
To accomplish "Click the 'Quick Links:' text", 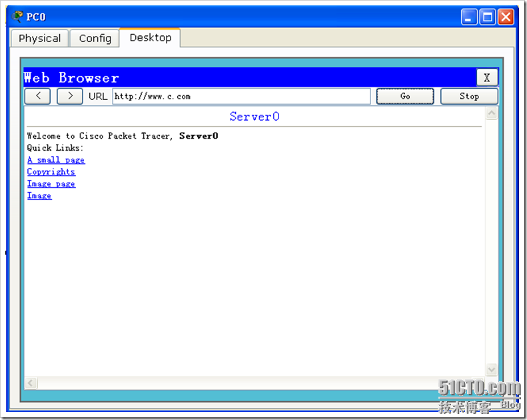I will (x=55, y=147).
